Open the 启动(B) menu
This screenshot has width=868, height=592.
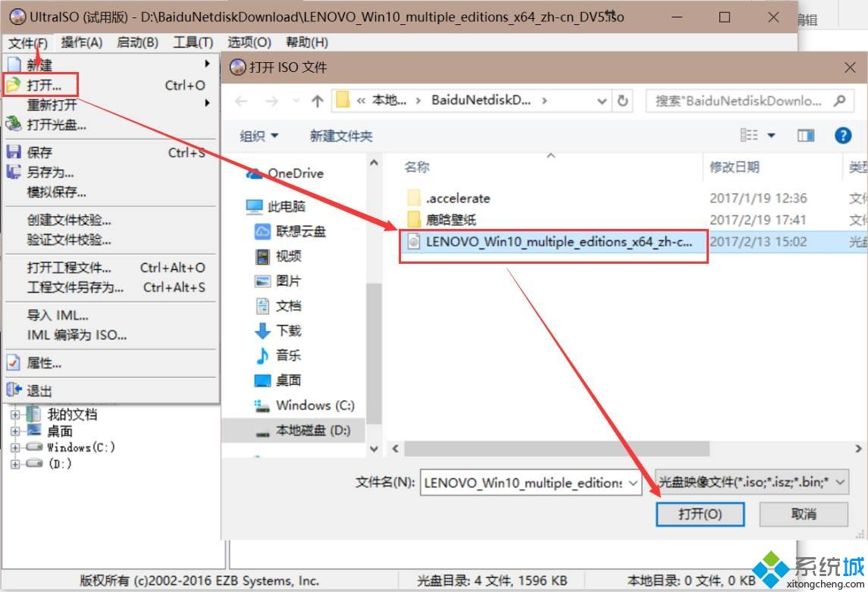coord(137,42)
